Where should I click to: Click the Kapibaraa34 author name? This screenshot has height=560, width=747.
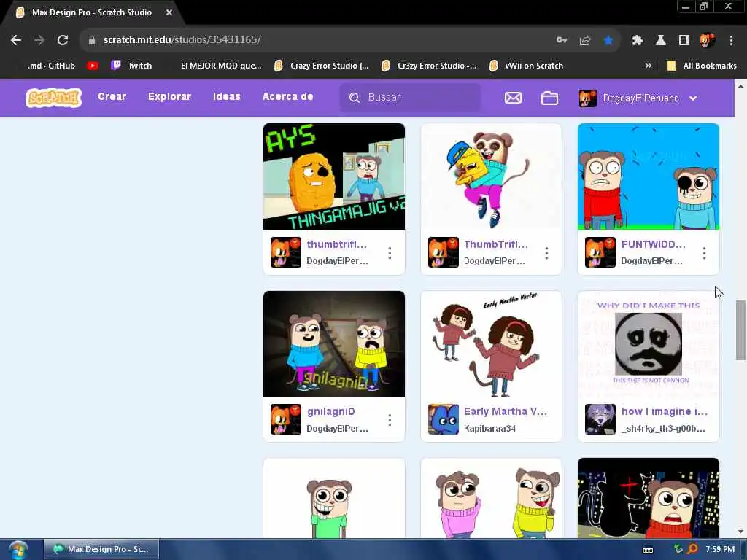pyautogui.click(x=489, y=429)
